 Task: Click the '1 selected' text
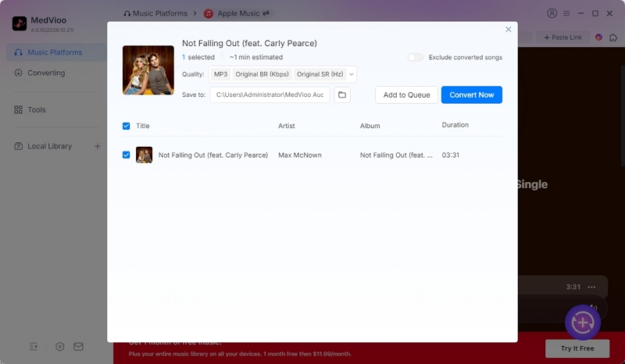tap(198, 57)
